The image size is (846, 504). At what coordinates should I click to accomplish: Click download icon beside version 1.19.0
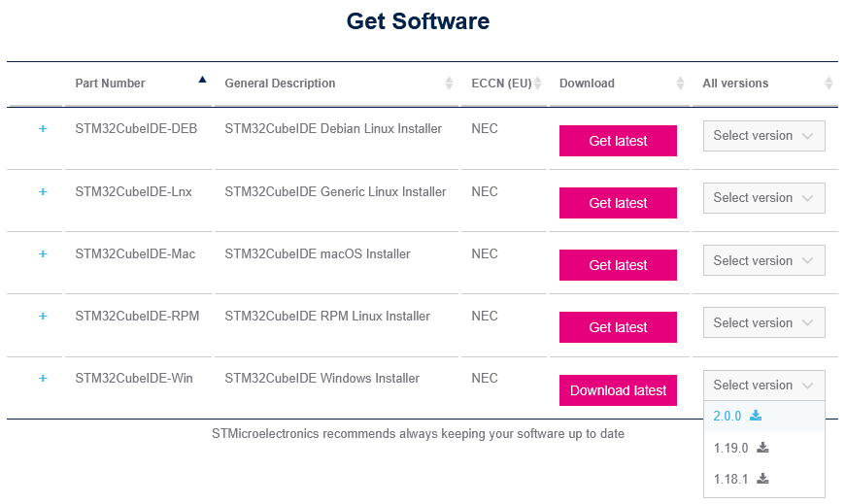point(763,448)
